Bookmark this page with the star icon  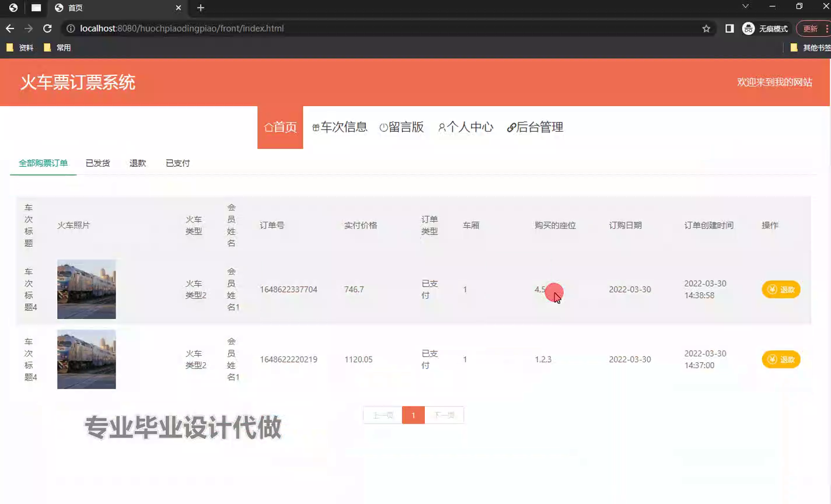tap(706, 28)
